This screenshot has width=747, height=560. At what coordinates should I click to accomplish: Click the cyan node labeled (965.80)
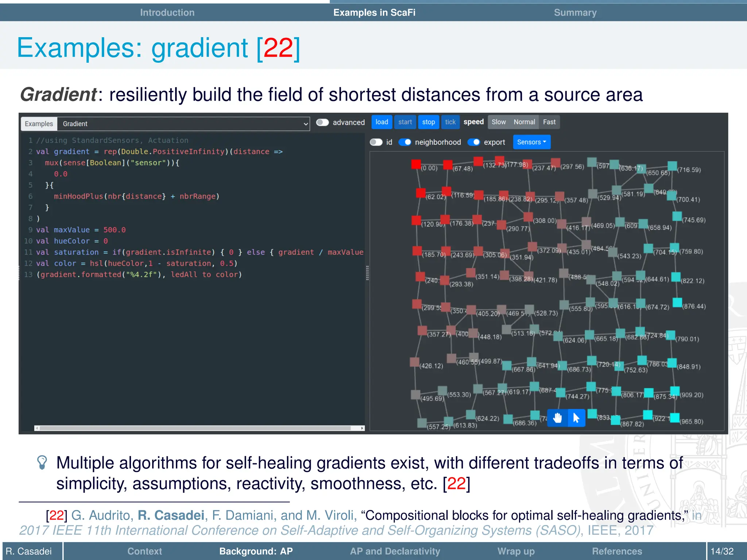pyautogui.click(x=675, y=418)
